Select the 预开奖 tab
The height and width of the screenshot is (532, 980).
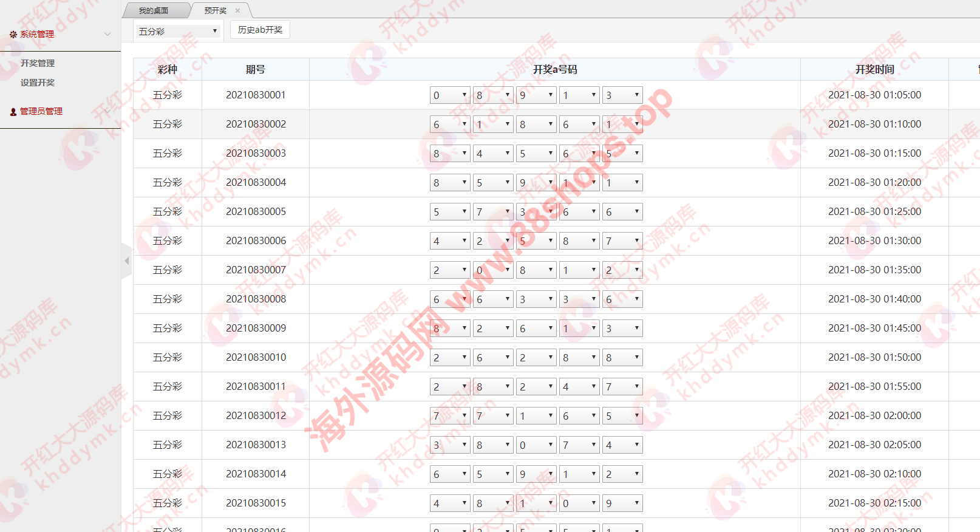[x=215, y=11]
